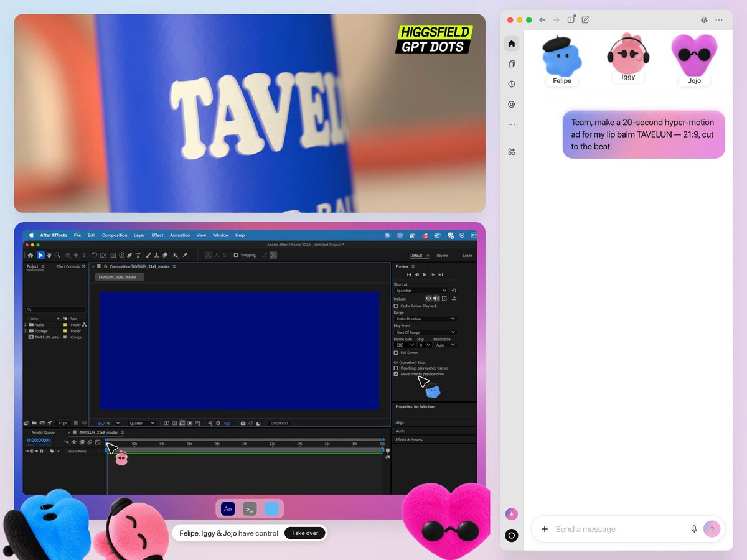Check 'If caching, play cached frames'
Screen dimensions: 747x560
(396, 368)
